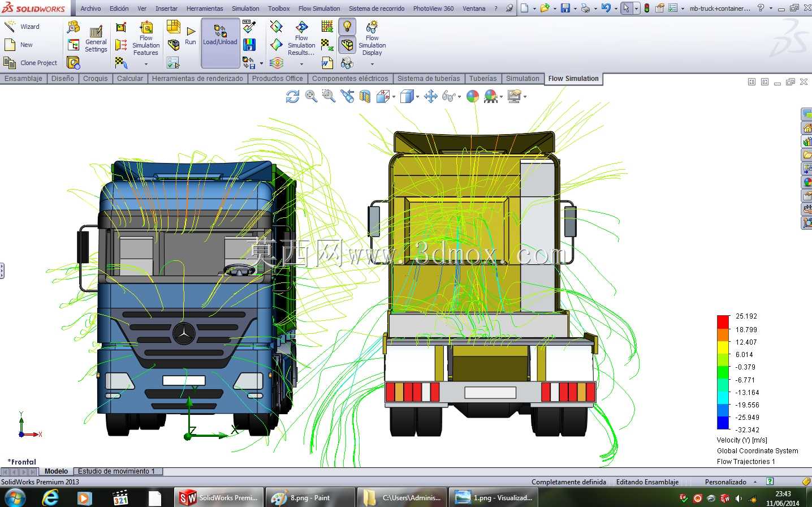Viewport: 812px width, 507px height.
Task: Click the isosurfaces contour icon
Action: point(276,63)
